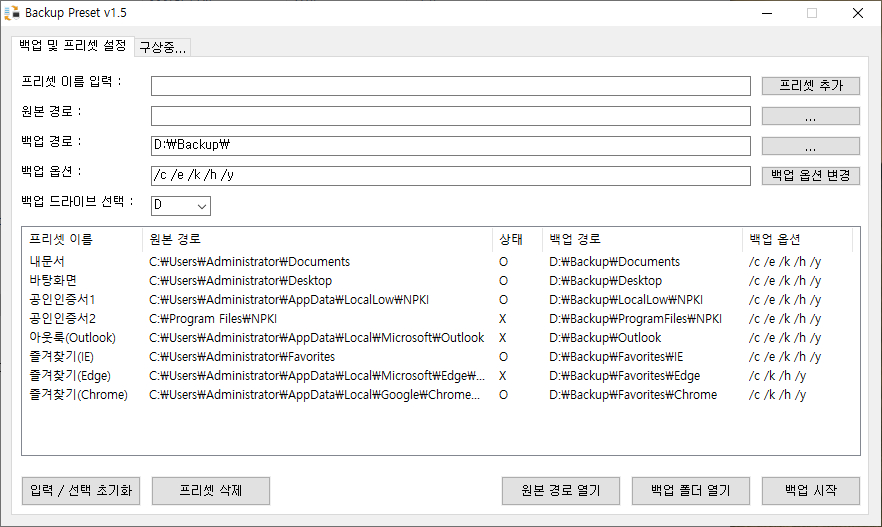Click the 원본 경로 열기 button
This screenshot has height=527, width=882.
561,490
